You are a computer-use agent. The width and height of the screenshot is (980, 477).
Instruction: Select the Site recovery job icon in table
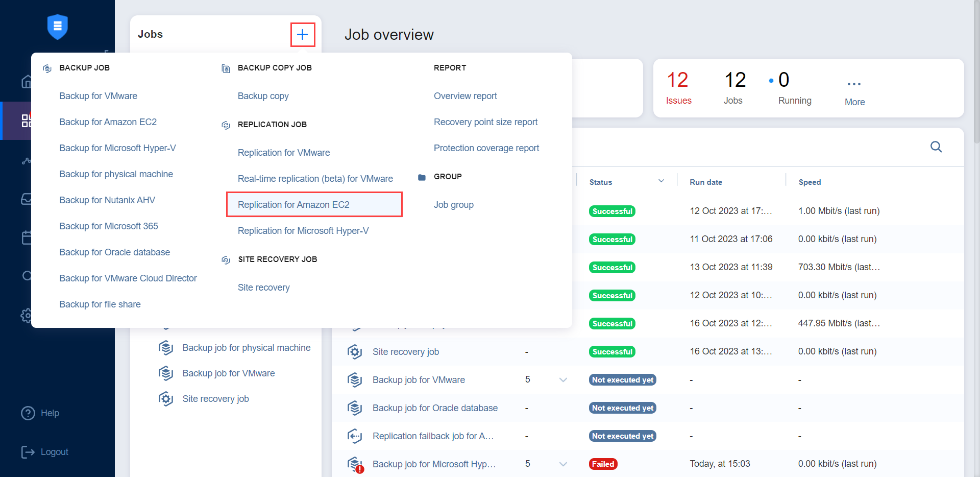click(x=355, y=352)
